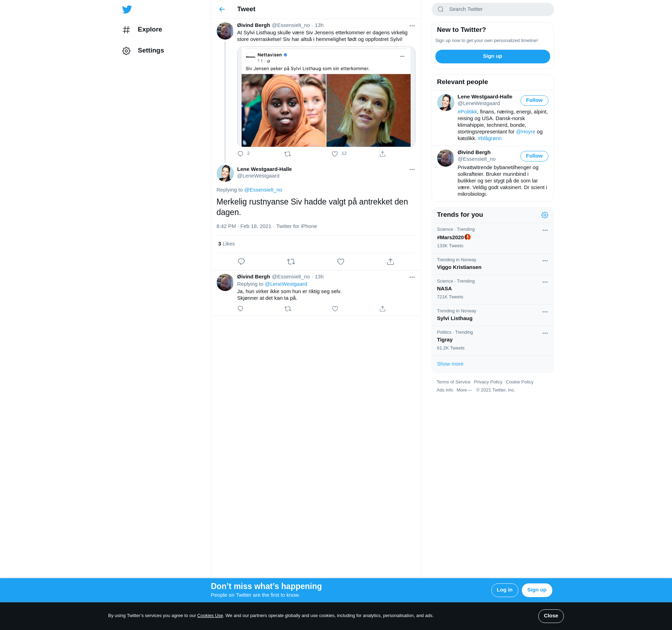Like Lene Westgaard-Halle's main tweet
This screenshot has width=672, height=630.
point(341,262)
